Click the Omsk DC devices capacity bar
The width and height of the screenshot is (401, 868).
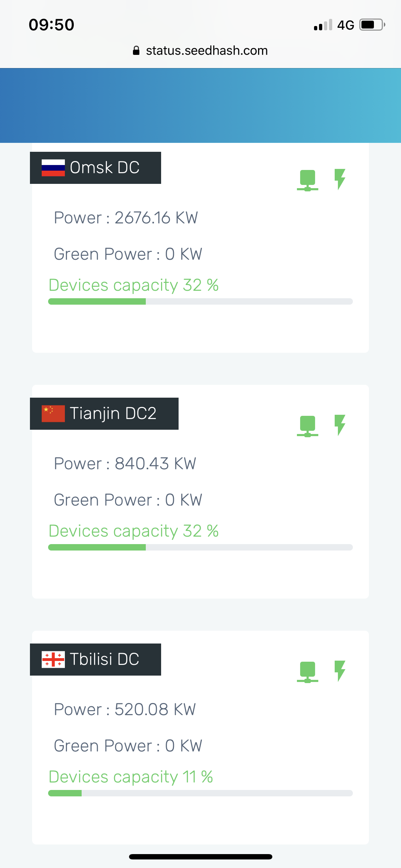pyautogui.click(x=200, y=301)
